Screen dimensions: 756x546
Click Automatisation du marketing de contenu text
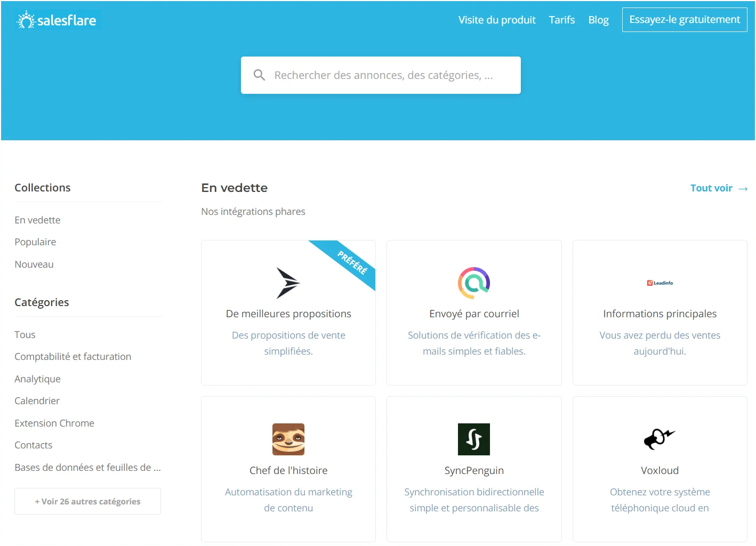coord(288,500)
